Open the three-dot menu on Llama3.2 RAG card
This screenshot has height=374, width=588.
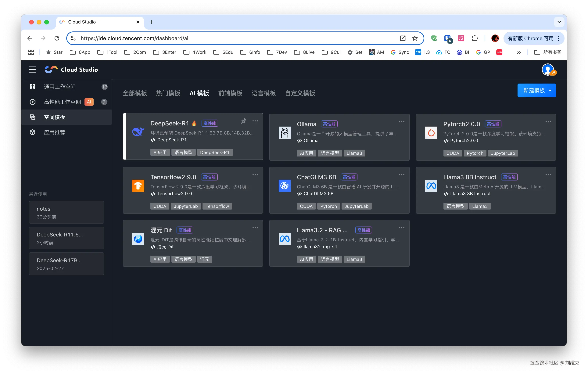click(x=401, y=227)
